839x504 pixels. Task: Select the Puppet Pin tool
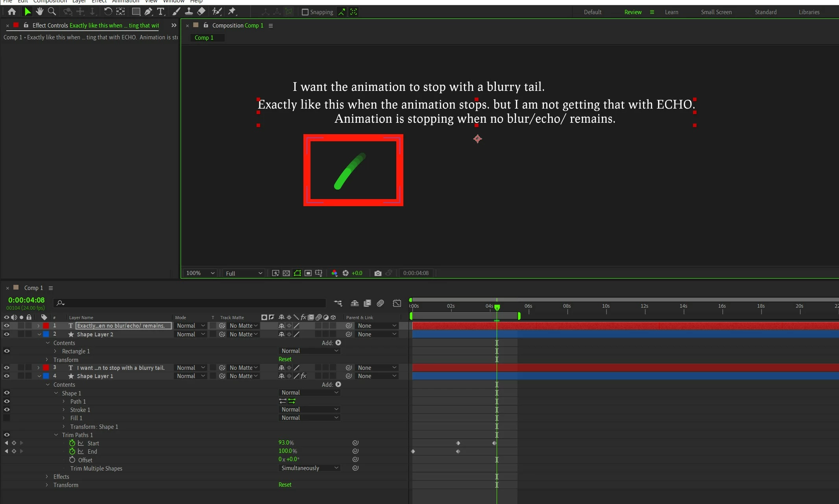232,11
